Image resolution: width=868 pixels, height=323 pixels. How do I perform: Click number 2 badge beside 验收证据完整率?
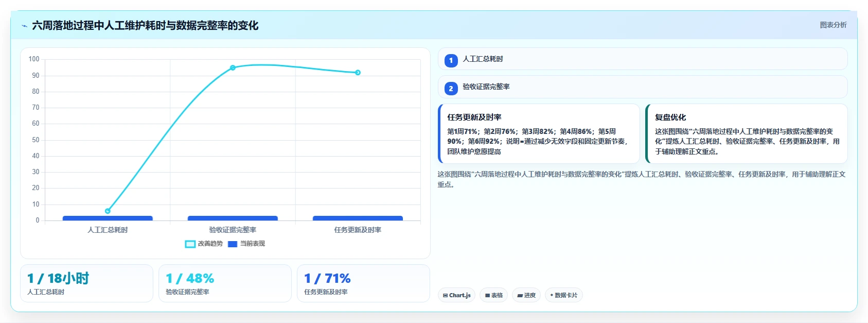click(x=451, y=89)
